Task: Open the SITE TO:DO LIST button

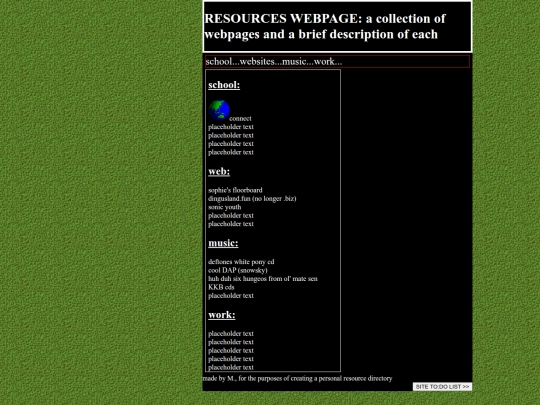Action: click(442, 387)
